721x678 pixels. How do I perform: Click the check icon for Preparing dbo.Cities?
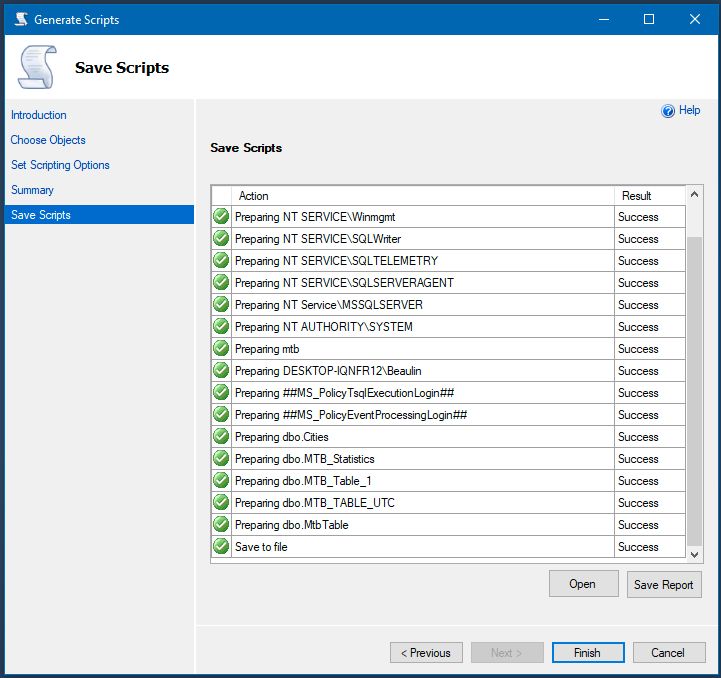point(221,436)
